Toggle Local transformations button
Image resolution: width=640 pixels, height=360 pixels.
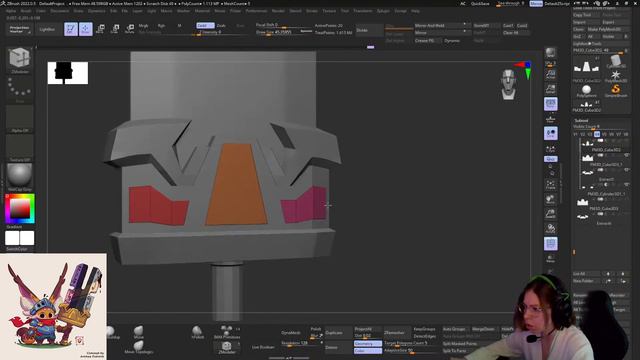pos(550,133)
